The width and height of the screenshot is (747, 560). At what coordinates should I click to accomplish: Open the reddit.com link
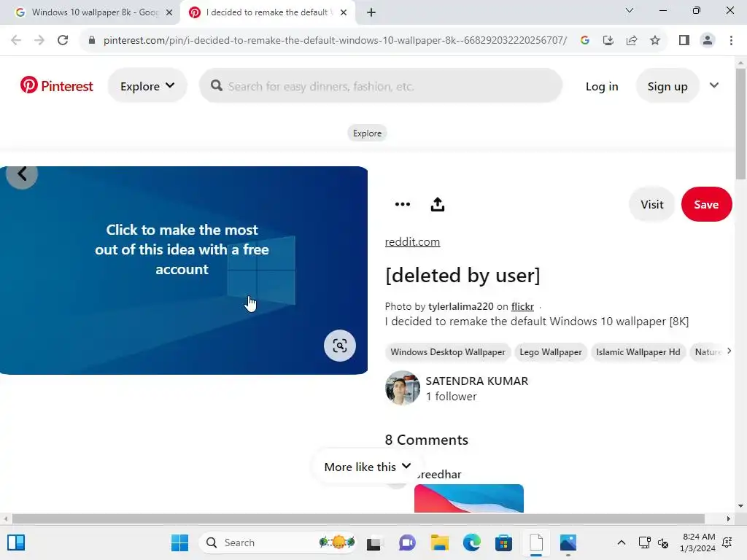click(412, 242)
